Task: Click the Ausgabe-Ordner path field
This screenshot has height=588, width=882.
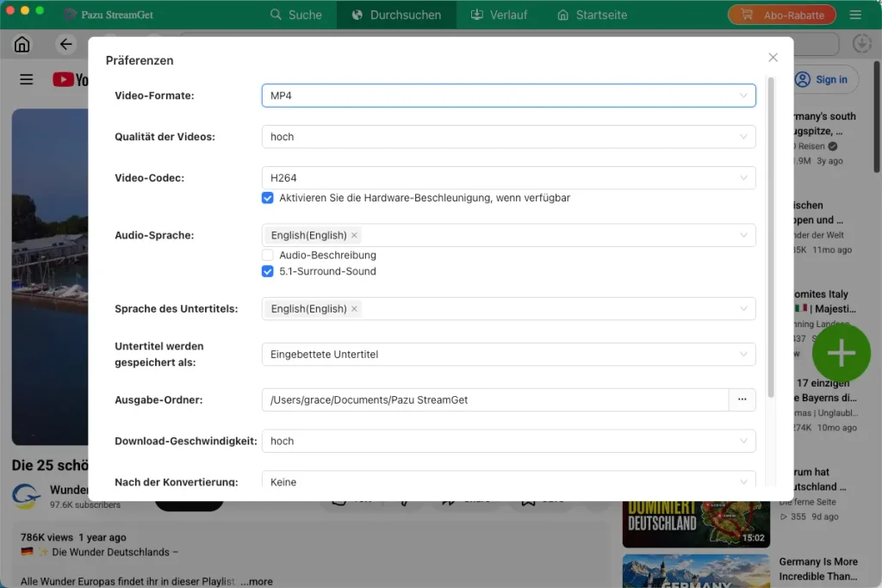Action: [x=495, y=399]
